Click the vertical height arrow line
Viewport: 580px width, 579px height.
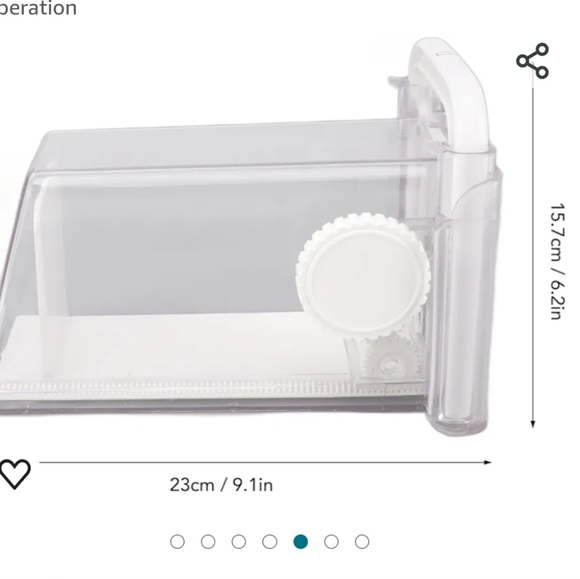[x=533, y=258]
